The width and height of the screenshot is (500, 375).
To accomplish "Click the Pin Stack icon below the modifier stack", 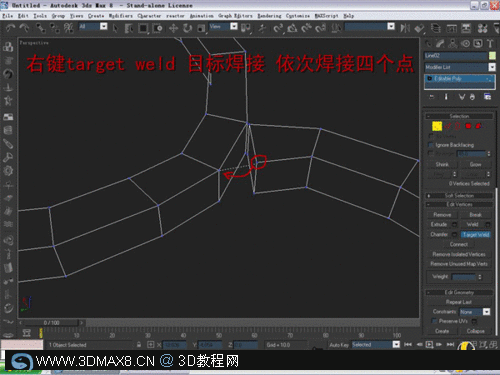I will click(432, 97).
